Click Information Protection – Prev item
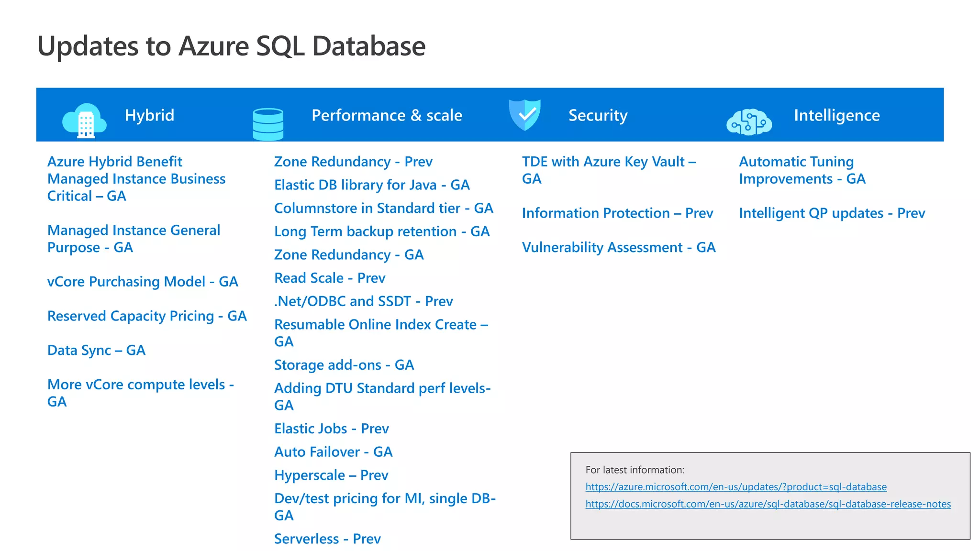Screen dimensions: 980x551 [617, 213]
